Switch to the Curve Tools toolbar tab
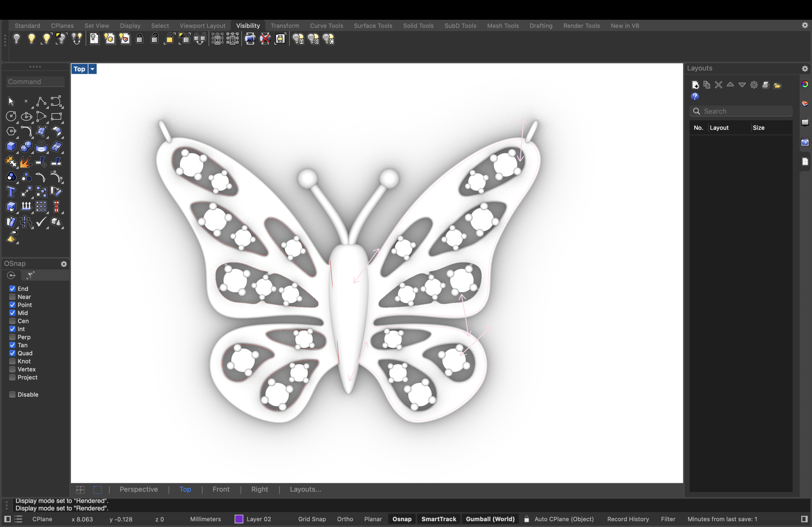Viewport: 812px width, 527px height. tap(326, 25)
